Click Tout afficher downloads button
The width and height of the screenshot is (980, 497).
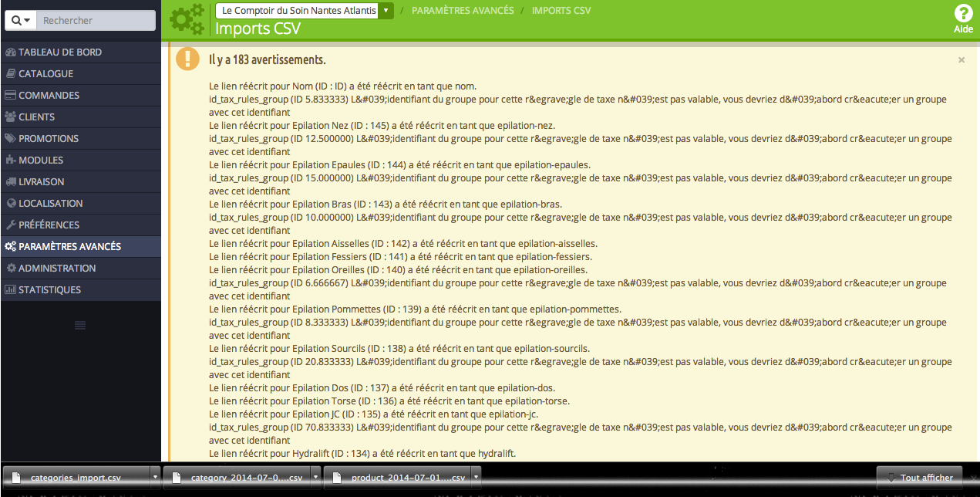tap(920, 478)
